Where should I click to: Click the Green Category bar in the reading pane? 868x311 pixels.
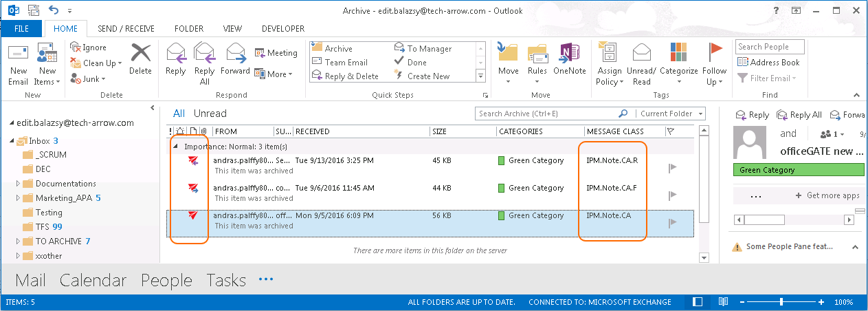(799, 170)
